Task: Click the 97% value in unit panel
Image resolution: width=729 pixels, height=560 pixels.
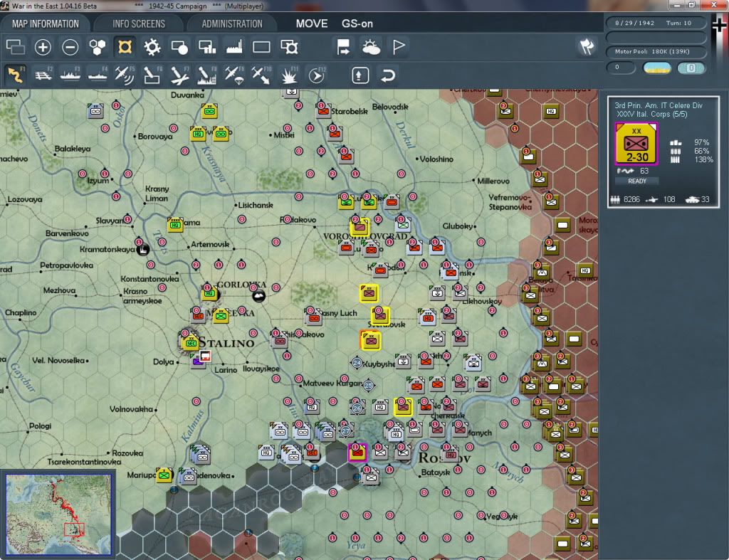Action: [x=701, y=143]
